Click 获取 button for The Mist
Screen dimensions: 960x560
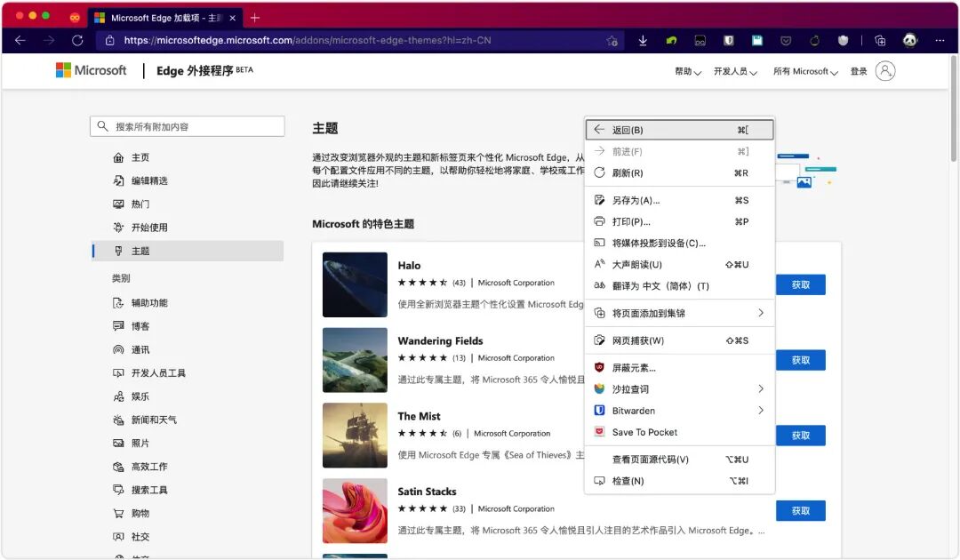coord(800,436)
